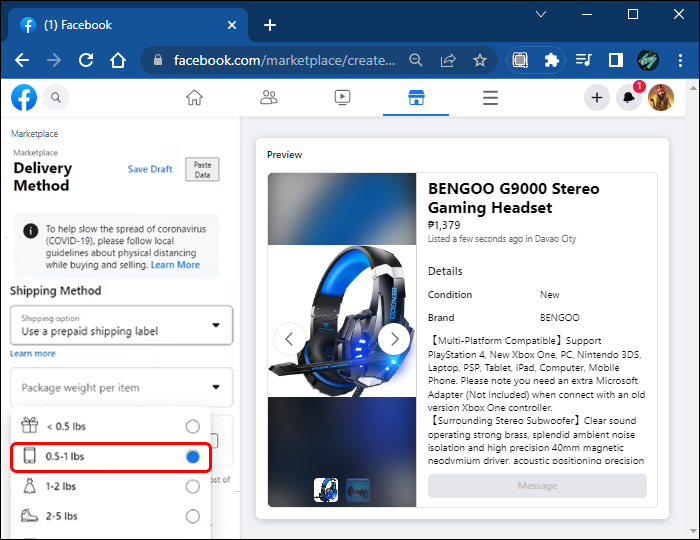Open the Friends icon in top navigation
The width and height of the screenshot is (700, 540).
pyautogui.click(x=268, y=98)
